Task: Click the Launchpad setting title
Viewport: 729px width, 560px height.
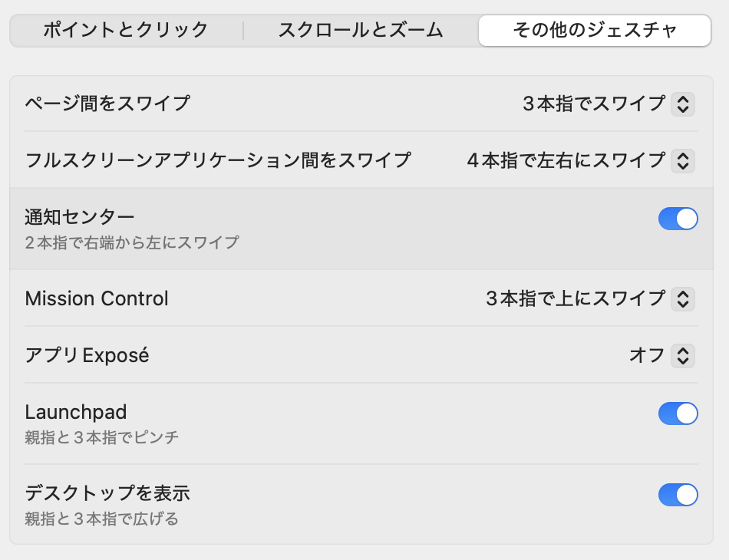Action: (76, 412)
